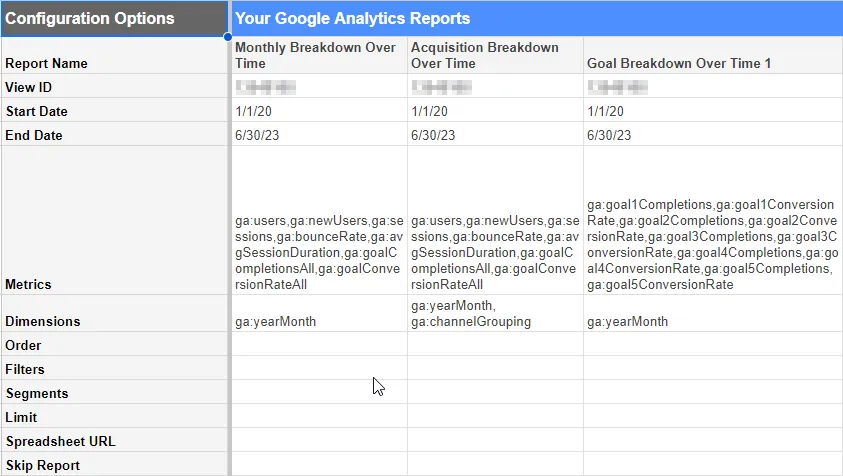843x476 pixels.
Task: Select blurred View ID under Acquisition Breakdown
Action: 495,86
